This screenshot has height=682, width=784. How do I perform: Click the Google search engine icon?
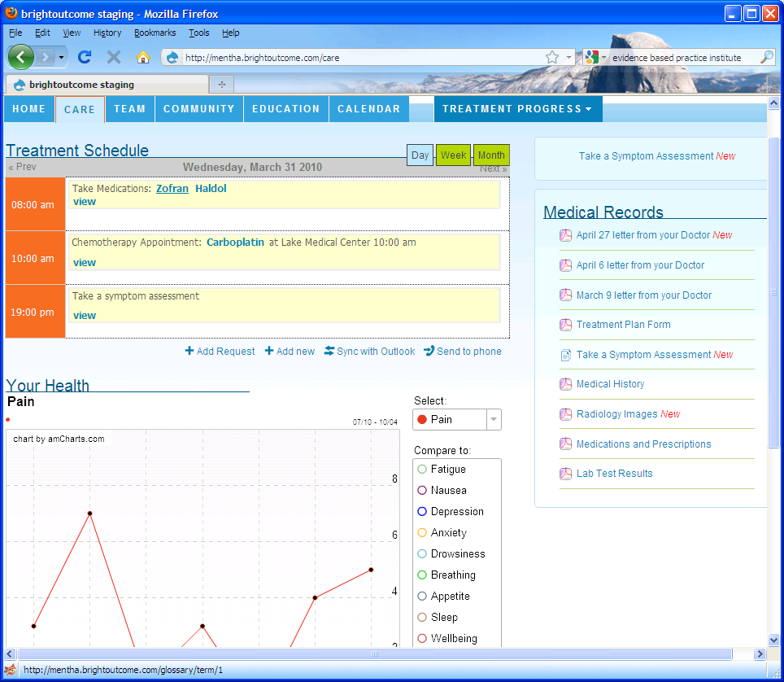coord(591,57)
